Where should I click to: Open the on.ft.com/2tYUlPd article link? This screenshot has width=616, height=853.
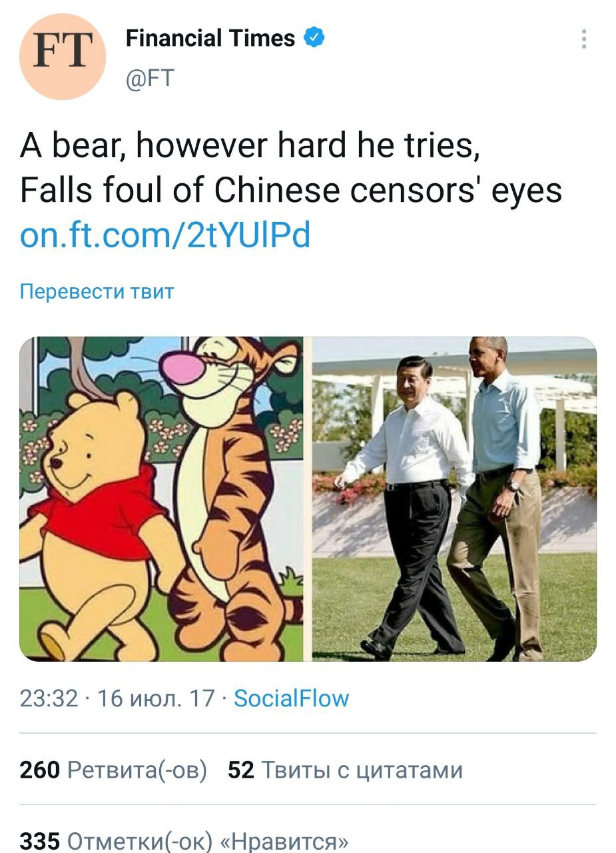(165, 235)
